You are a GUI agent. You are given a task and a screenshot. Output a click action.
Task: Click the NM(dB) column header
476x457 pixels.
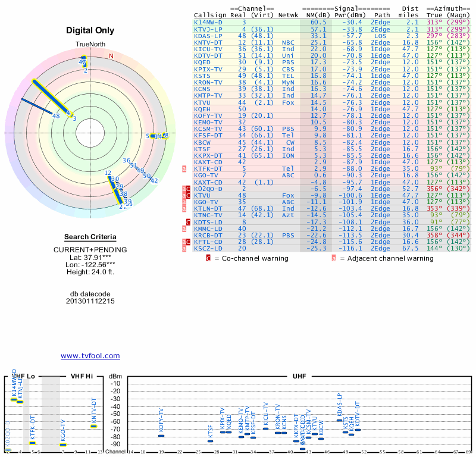318,15
